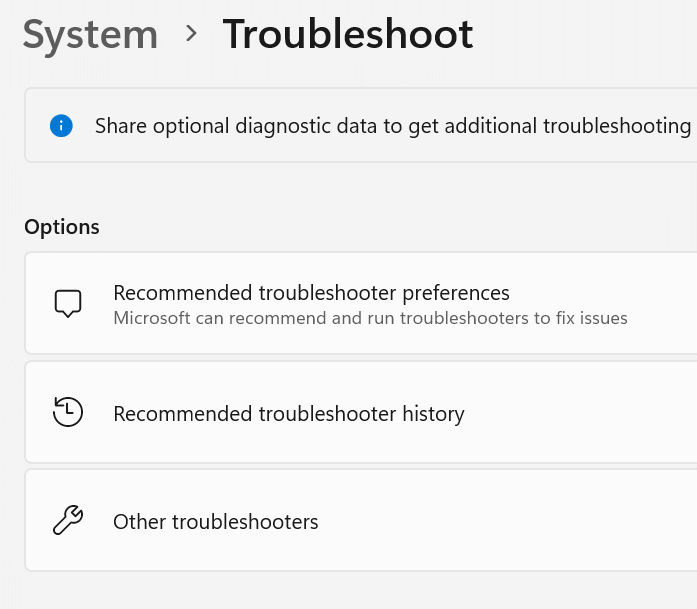Click 'Microsoft can recommend and run troubleshooters' subtitle
This screenshot has width=697, height=609.
point(370,318)
